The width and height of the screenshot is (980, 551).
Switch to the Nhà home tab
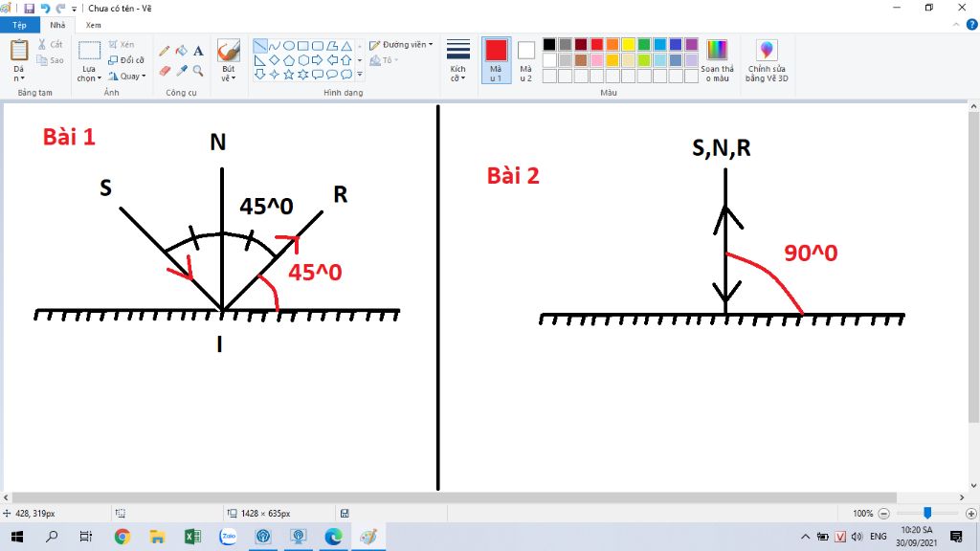(x=57, y=25)
